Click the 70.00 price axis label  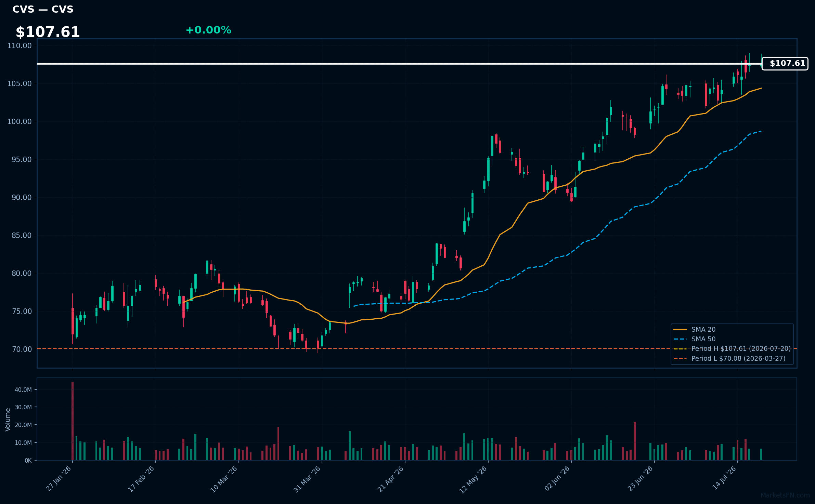pyautogui.click(x=22, y=349)
